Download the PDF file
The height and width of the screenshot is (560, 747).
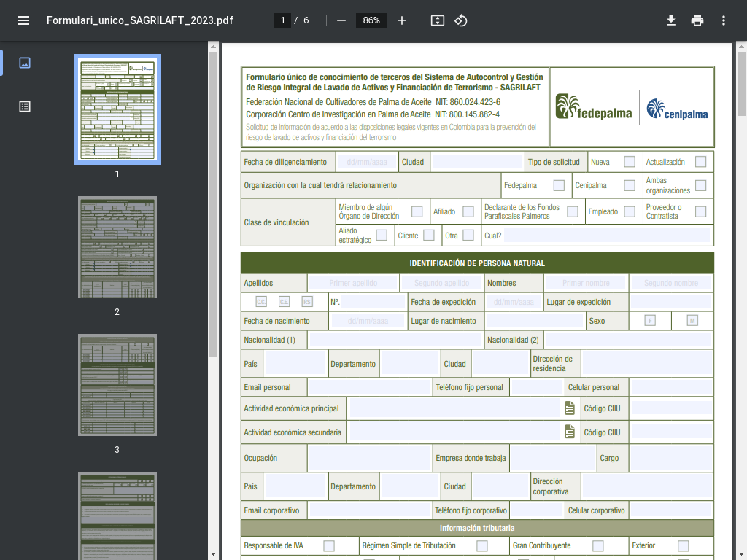click(671, 20)
